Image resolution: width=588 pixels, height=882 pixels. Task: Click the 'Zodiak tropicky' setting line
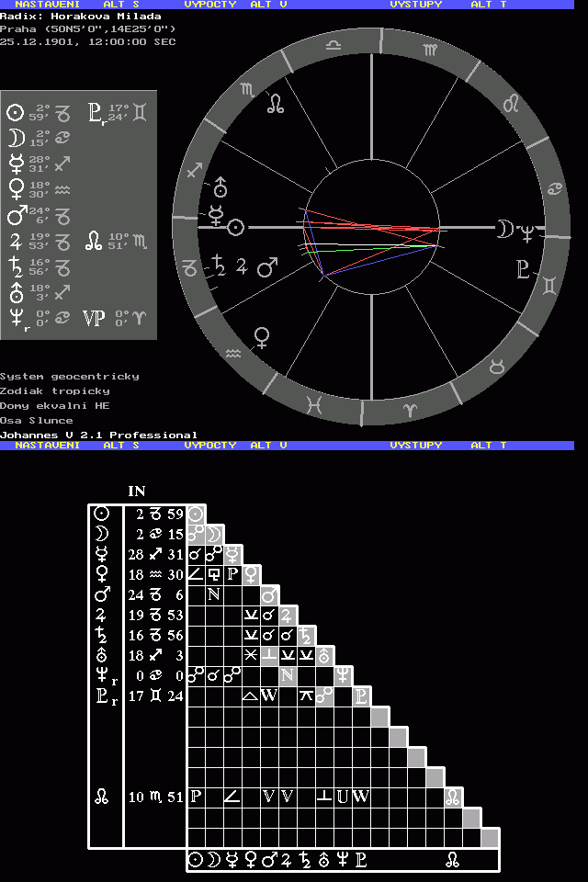click(x=54, y=390)
